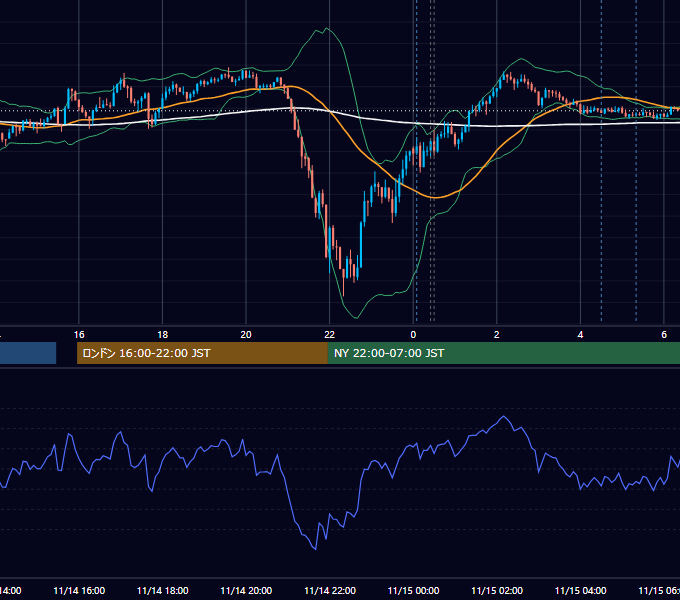
Task: Select the 11/14 18:00 bottom axis label
Action: point(163,590)
